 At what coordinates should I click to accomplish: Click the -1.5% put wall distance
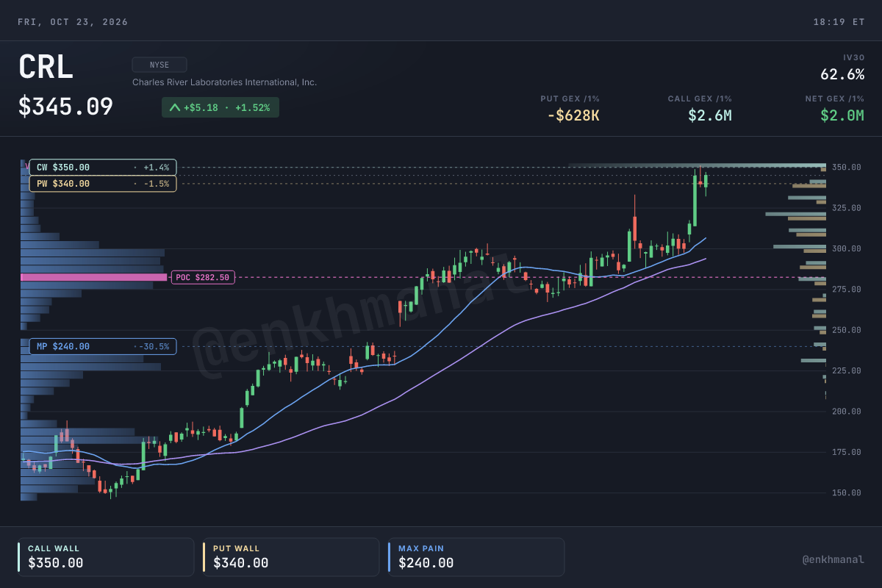(x=157, y=184)
